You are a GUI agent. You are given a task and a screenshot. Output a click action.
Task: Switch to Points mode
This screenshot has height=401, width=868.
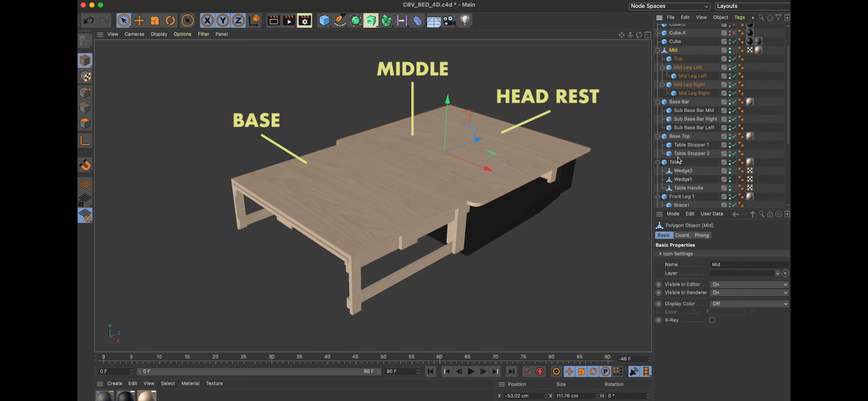pyautogui.click(x=85, y=92)
